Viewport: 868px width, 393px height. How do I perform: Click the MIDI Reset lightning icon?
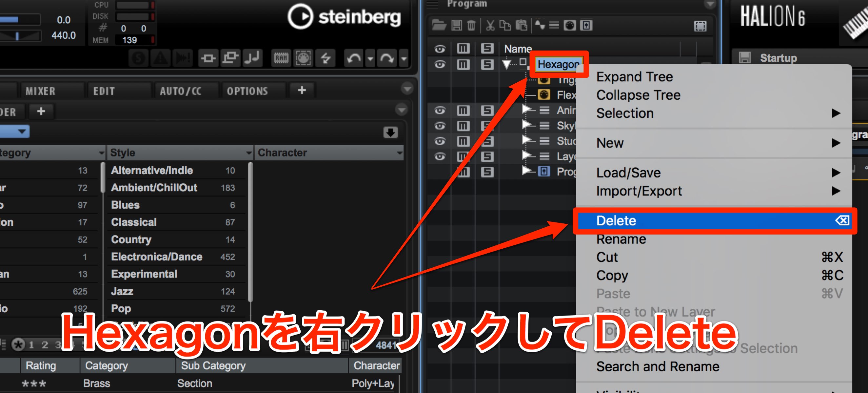pos(325,58)
